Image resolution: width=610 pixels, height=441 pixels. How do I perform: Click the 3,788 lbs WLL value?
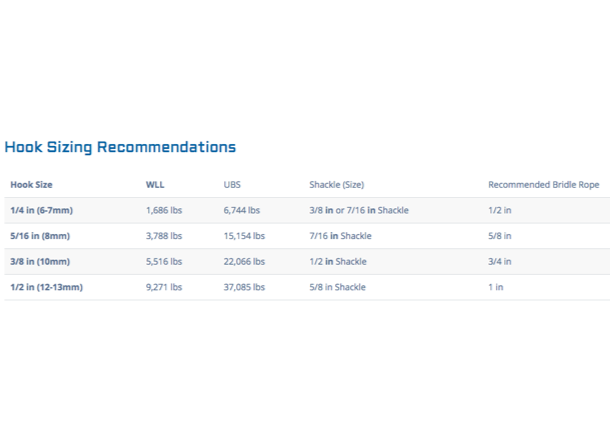click(164, 236)
